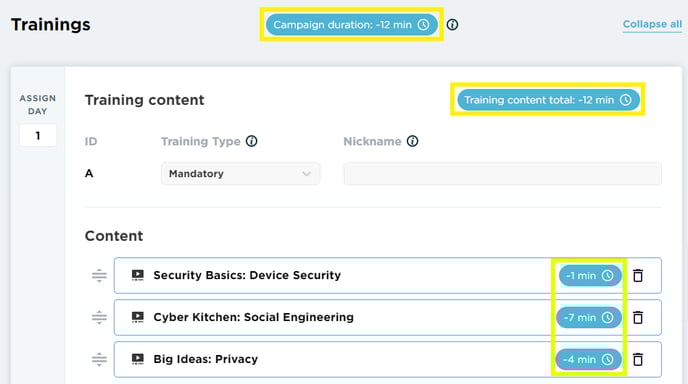Click the Collapse all link
This screenshot has height=384, width=688.
click(652, 24)
